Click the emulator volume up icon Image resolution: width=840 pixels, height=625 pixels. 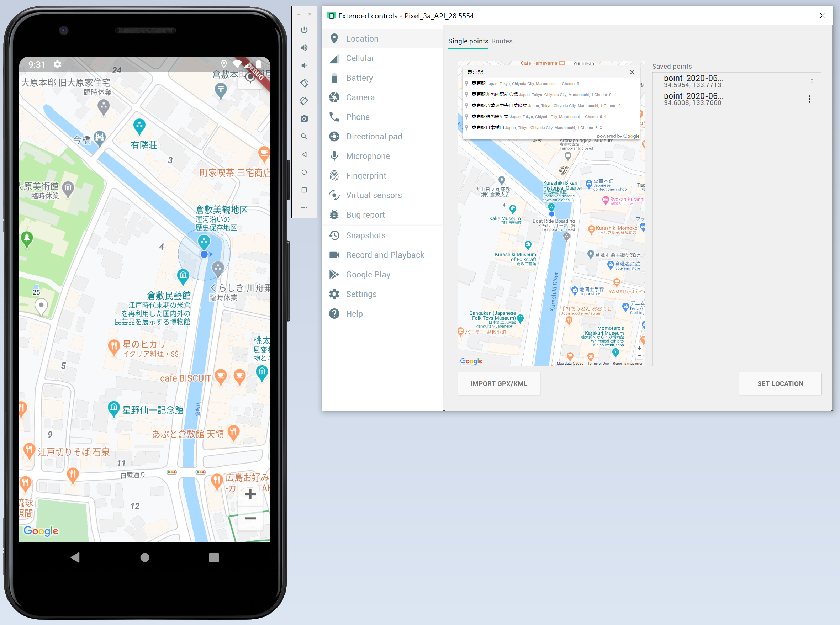tap(304, 48)
